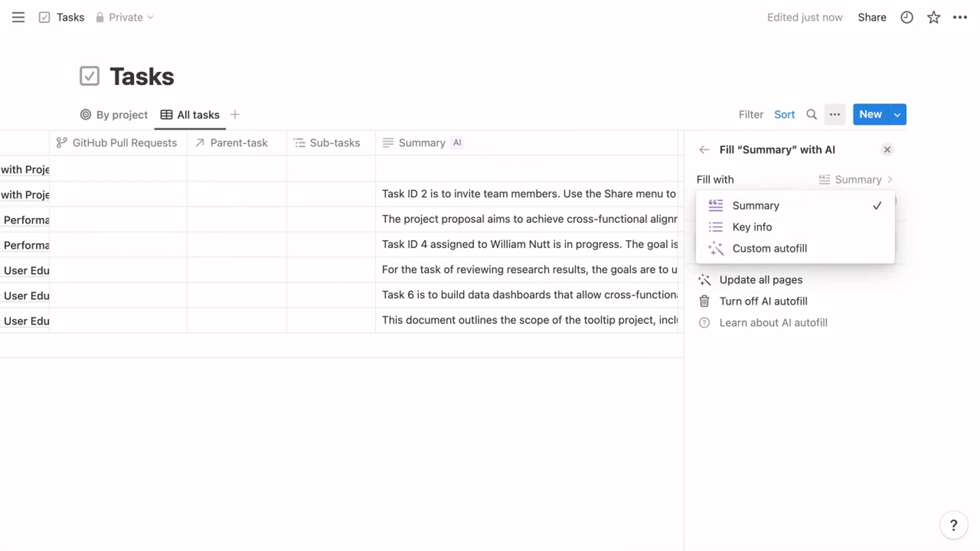This screenshot has height=551, width=980.
Task: Click the Tasks page checkbox icon
Action: click(x=44, y=17)
